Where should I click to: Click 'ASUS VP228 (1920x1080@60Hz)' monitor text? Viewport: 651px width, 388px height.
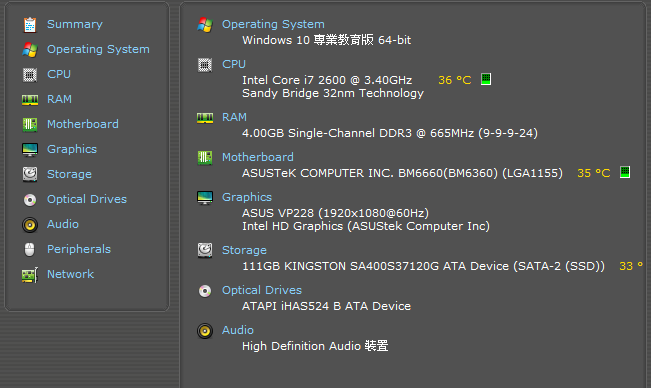click(x=335, y=213)
